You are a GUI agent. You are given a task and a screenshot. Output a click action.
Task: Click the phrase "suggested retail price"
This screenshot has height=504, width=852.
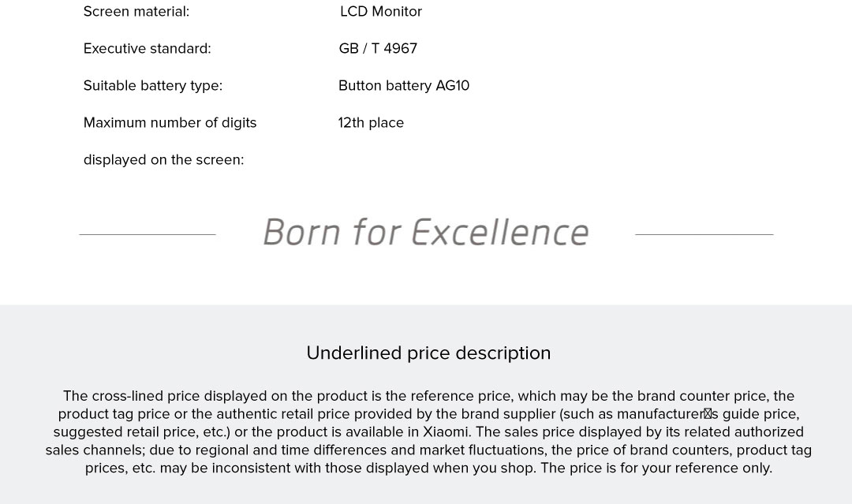pos(124,432)
